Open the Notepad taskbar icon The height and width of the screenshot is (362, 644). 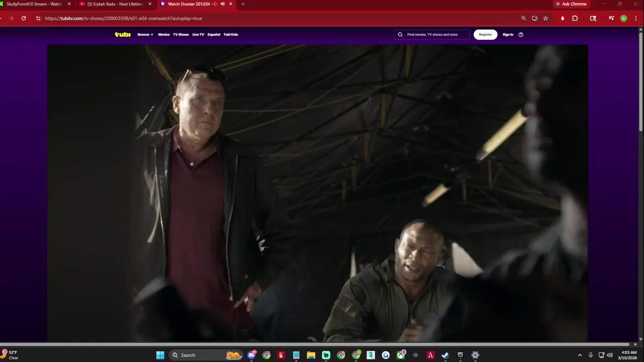coord(296,355)
